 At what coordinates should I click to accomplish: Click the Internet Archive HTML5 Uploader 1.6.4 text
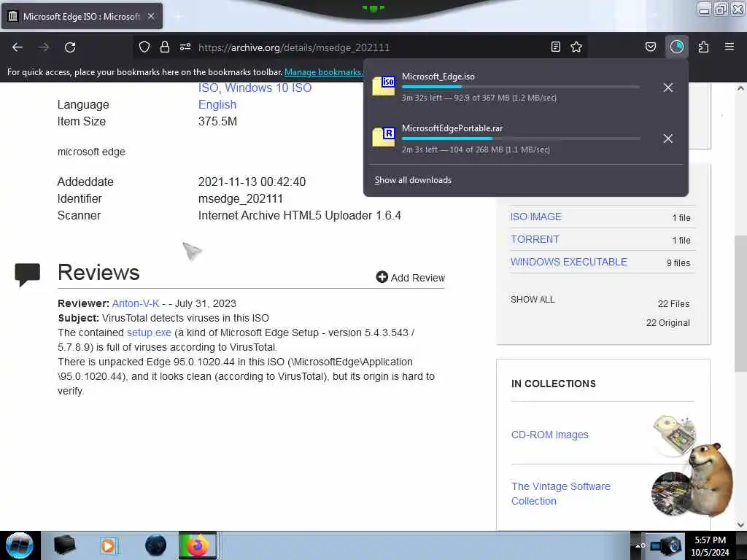300,215
